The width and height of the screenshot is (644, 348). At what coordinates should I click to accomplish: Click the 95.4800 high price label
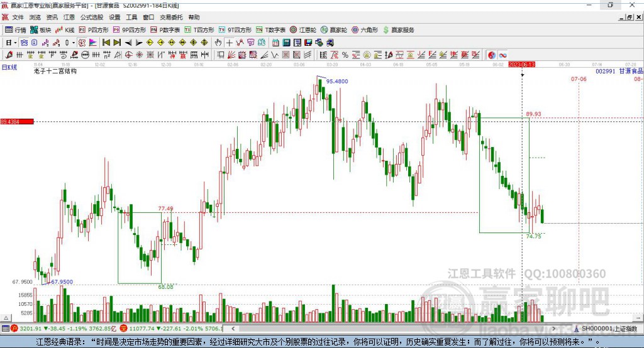337,81
